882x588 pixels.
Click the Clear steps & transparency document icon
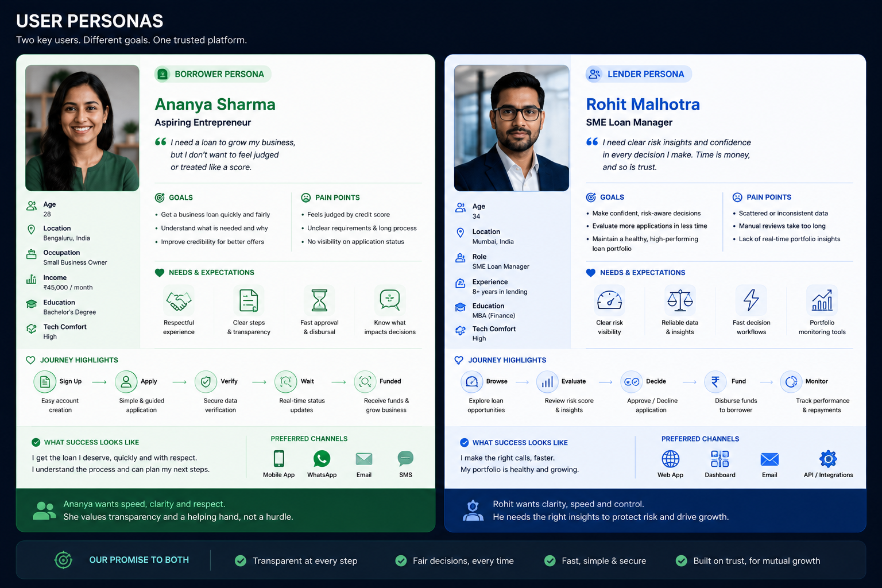[249, 300]
